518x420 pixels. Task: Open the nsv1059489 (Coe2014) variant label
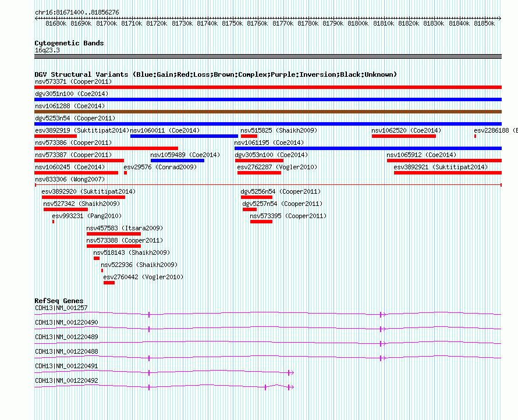tap(185, 155)
